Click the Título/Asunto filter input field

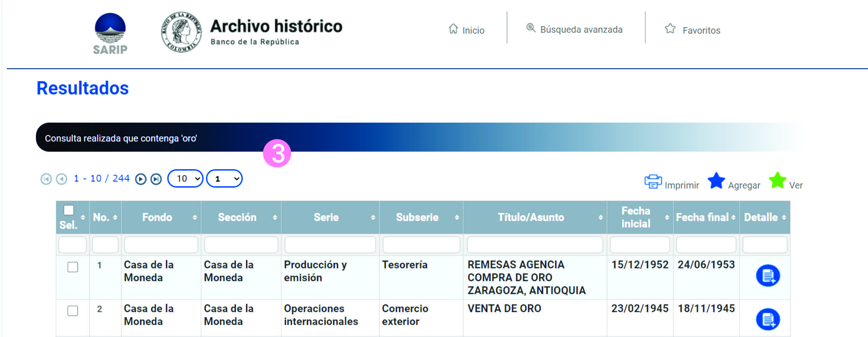[x=535, y=245]
